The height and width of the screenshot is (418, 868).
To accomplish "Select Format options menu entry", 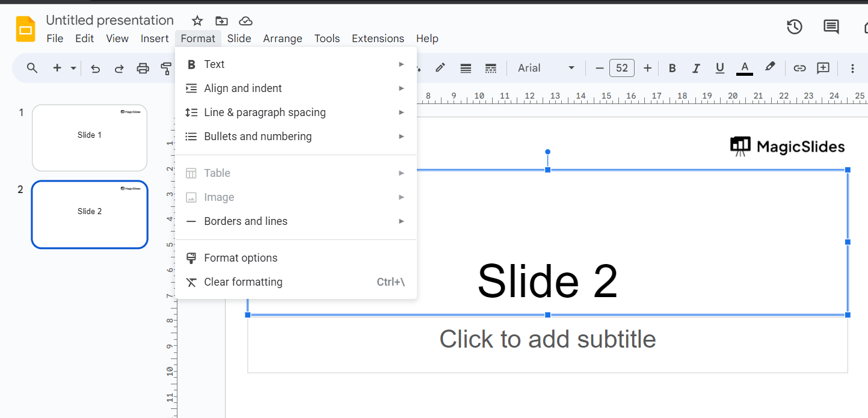I will [241, 258].
